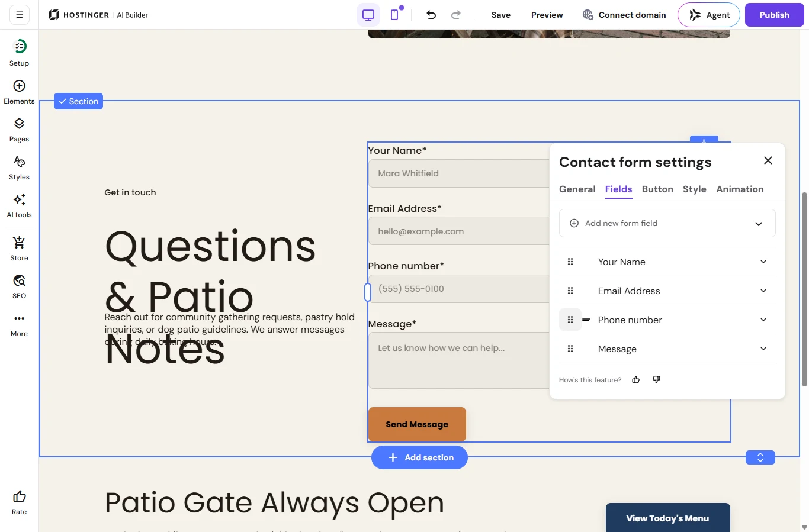Screen dimensions: 809x532
Task: Click the drag handle for Your Name field
Action: pos(570,262)
